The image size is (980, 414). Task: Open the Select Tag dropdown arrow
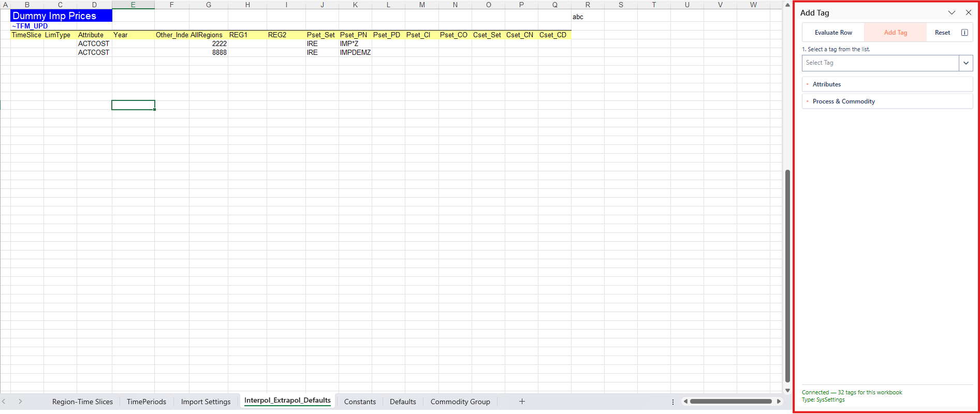[966, 63]
